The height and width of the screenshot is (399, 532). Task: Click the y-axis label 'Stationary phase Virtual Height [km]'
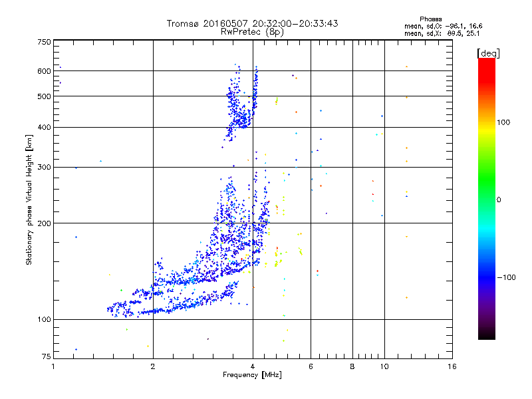tap(29, 200)
